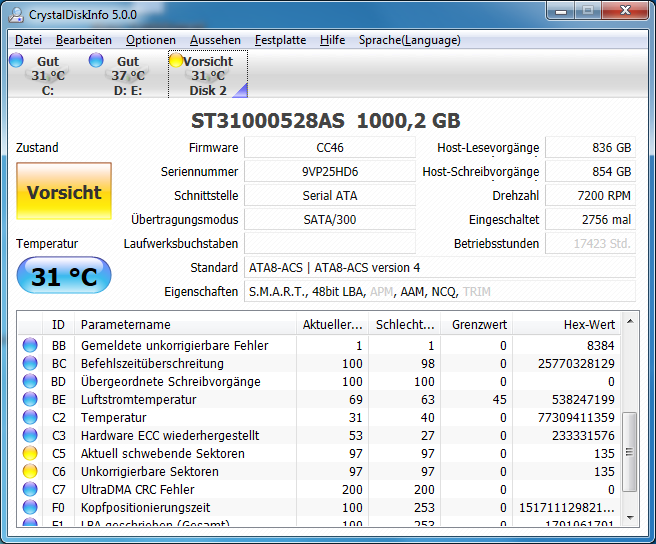Click the Aktueller... column header
Screen dimensions: 656x544
coord(333,324)
